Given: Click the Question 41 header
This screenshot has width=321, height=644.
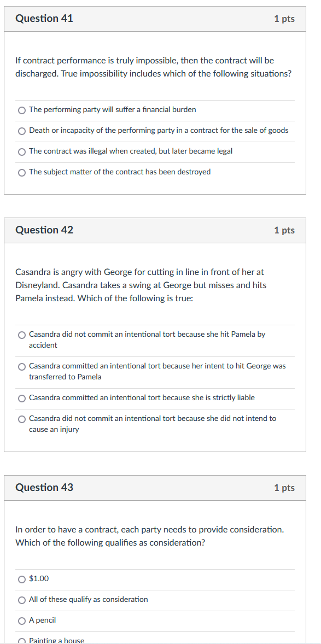Looking at the screenshot, I should (x=44, y=18).
